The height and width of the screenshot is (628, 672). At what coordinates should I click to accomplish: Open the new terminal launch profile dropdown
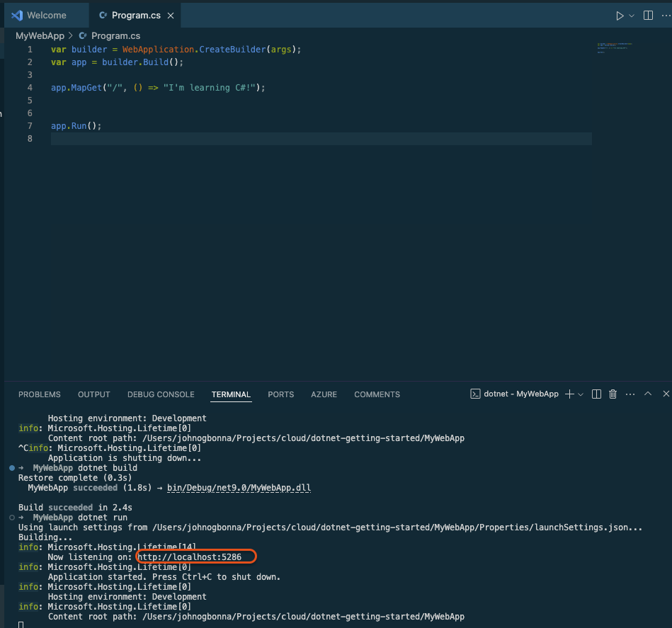[581, 394]
